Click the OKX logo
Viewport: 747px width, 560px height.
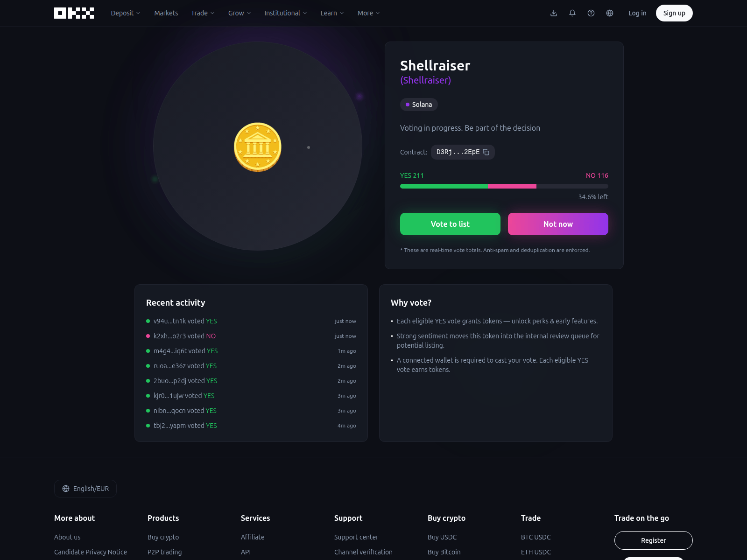(74, 13)
